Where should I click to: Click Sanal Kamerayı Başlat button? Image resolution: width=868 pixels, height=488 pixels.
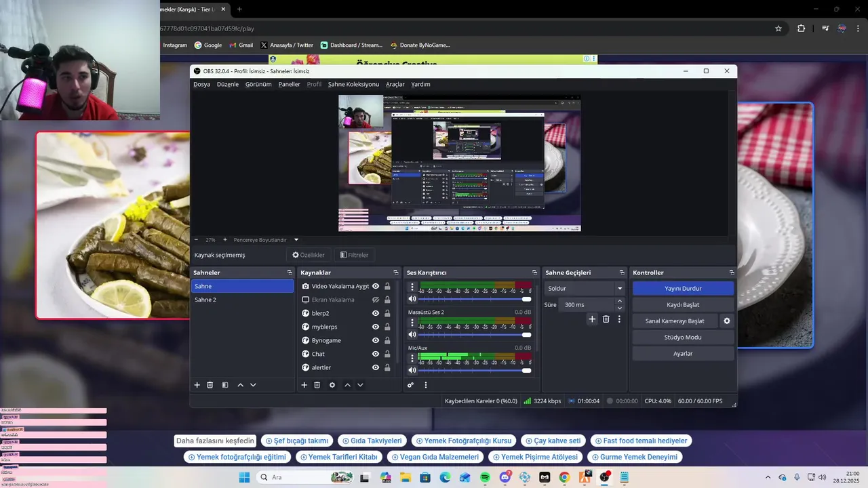[675, 321]
